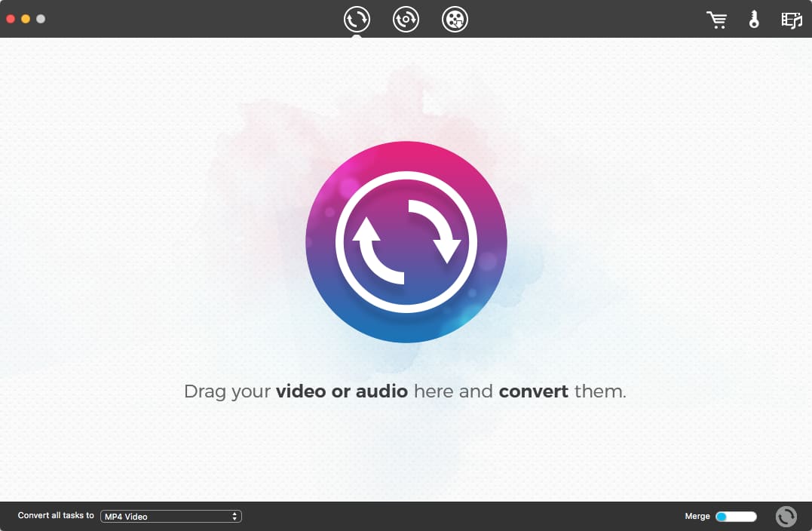The width and height of the screenshot is (812, 531).
Task: Click the key-shaped registration icon
Action: (x=753, y=20)
